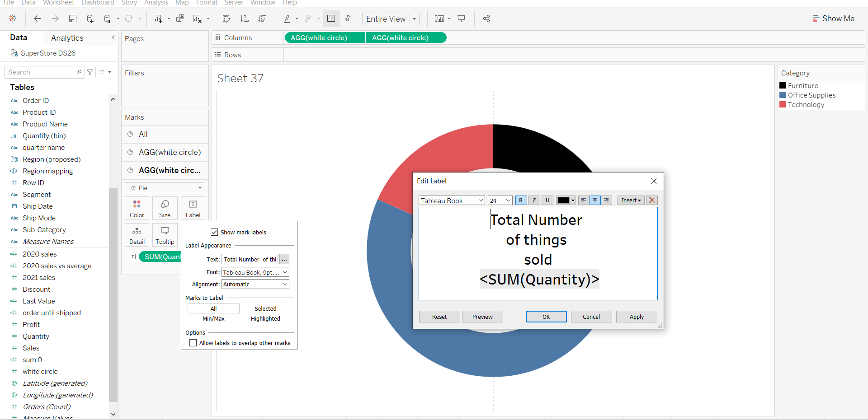This screenshot has width=868, height=420.
Task: Open the Format menu
Action: pos(207,3)
